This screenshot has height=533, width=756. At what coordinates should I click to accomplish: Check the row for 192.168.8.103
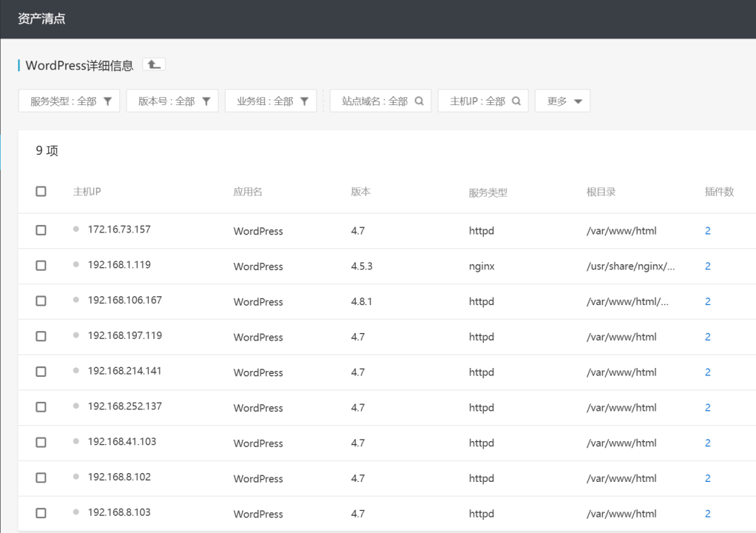click(41, 513)
